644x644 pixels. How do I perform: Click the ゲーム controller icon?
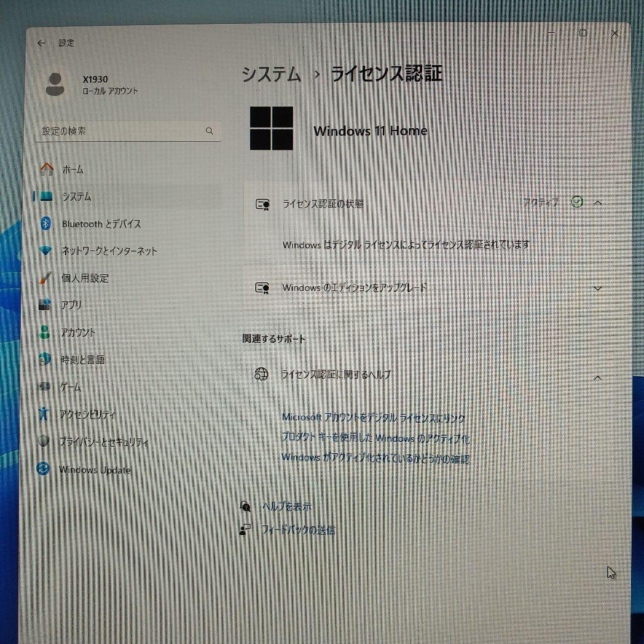pyautogui.click(x=44, y=386)
